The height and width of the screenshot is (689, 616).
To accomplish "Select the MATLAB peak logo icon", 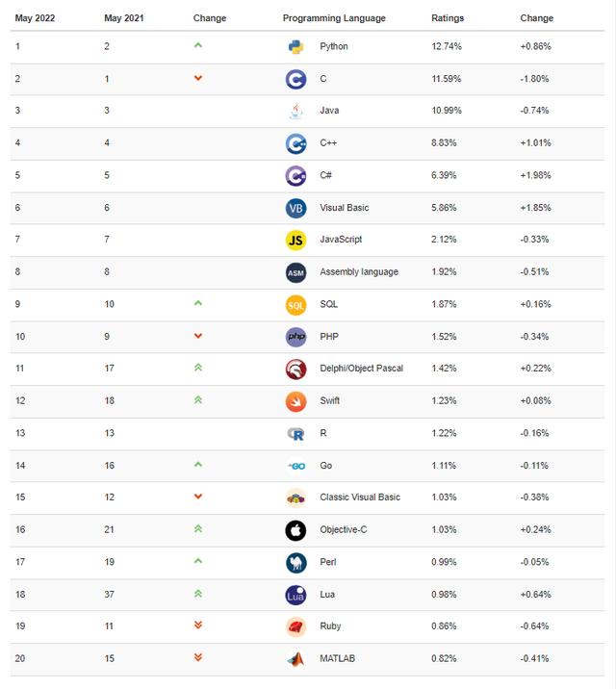I will [295, 659].
